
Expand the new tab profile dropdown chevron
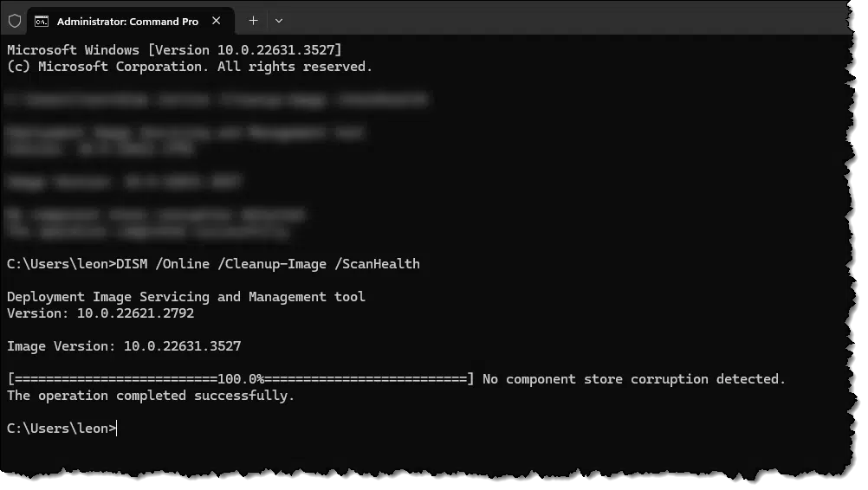point(278,21)
